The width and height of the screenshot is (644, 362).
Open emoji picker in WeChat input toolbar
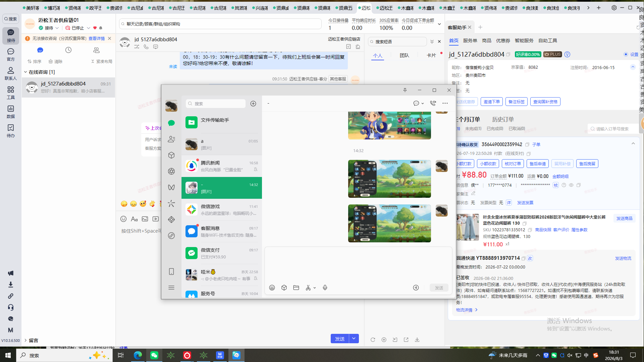[x=272, y=288]
